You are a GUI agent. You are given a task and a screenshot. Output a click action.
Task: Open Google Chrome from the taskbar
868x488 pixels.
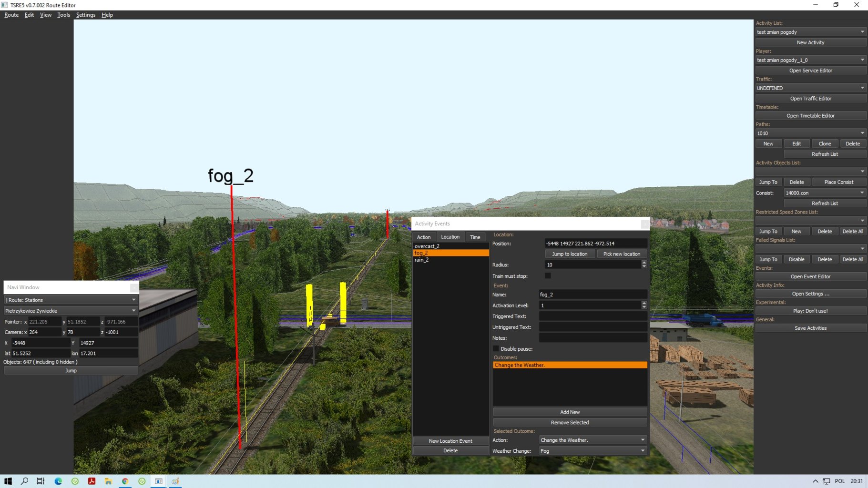[x=125, y=481]
